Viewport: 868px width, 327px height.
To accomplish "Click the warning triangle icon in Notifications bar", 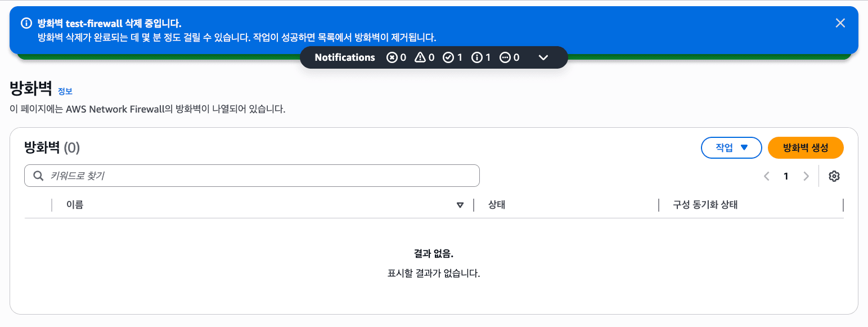I will [420, 57].
